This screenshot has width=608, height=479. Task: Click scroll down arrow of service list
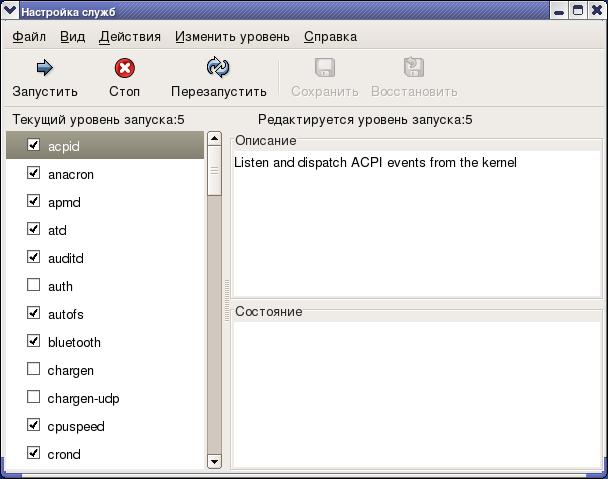tap(214, 462)
